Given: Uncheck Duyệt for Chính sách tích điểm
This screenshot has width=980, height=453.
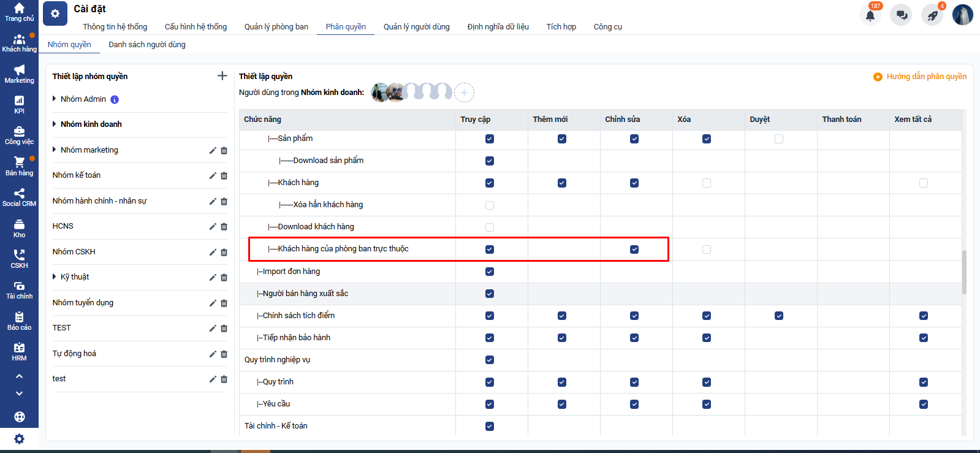Looking at the screenshot, I should [x=779, y=316].
